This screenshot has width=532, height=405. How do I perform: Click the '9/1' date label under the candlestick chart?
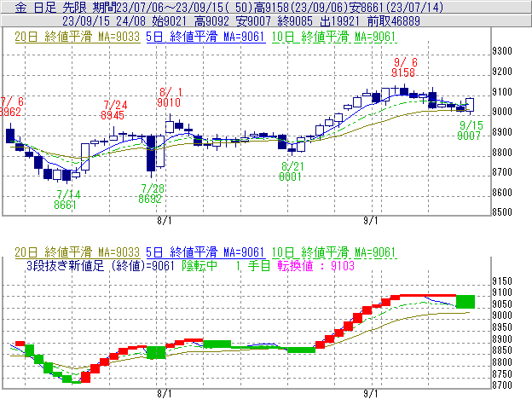[x=371, y=221]
